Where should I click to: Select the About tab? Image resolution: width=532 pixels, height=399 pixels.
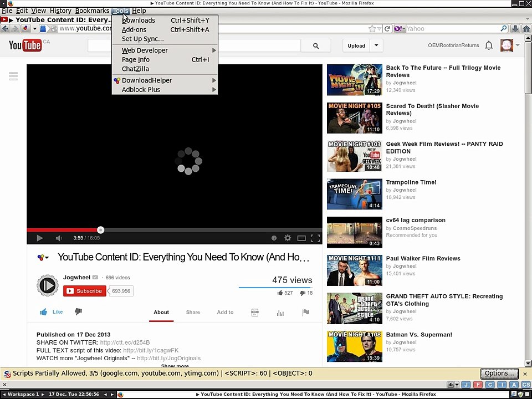(161, 313)
